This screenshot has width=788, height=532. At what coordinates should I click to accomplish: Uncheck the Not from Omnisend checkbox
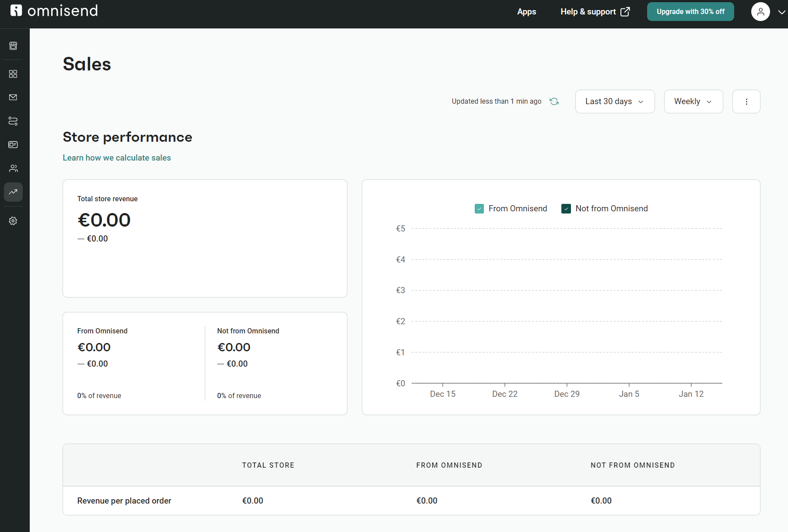coord(566,209)
